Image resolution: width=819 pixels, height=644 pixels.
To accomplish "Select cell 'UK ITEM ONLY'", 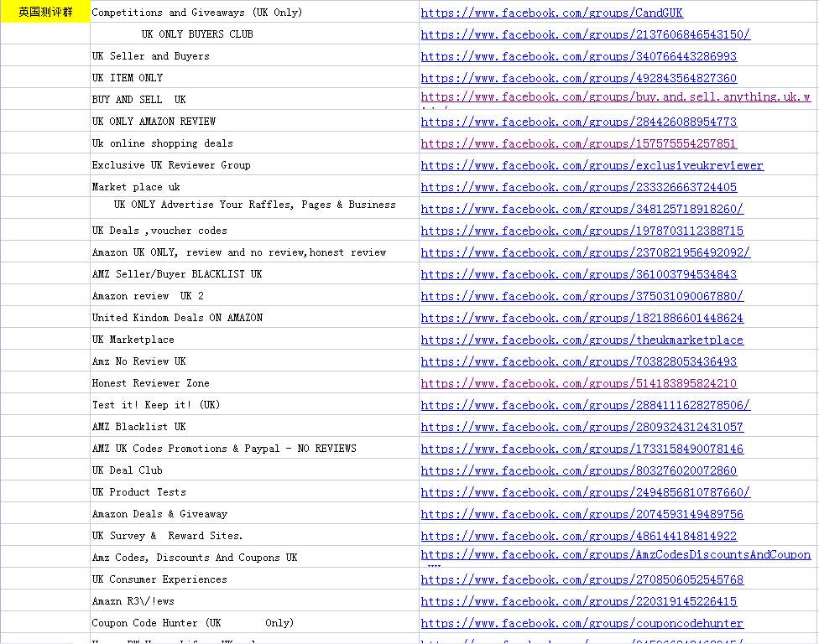I will [x=254, y=77].
